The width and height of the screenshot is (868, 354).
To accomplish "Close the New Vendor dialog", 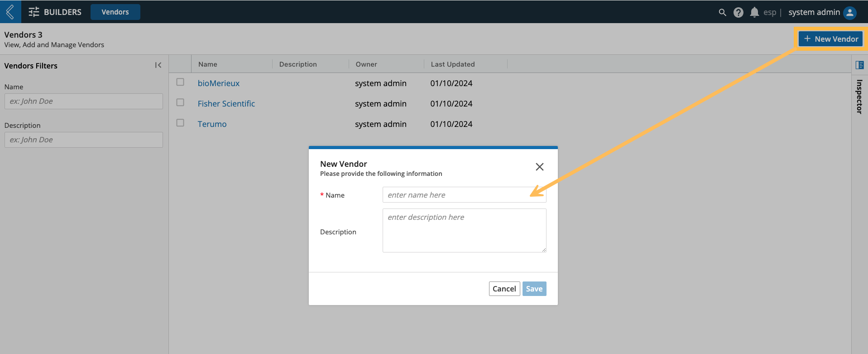I will point(540,167).
